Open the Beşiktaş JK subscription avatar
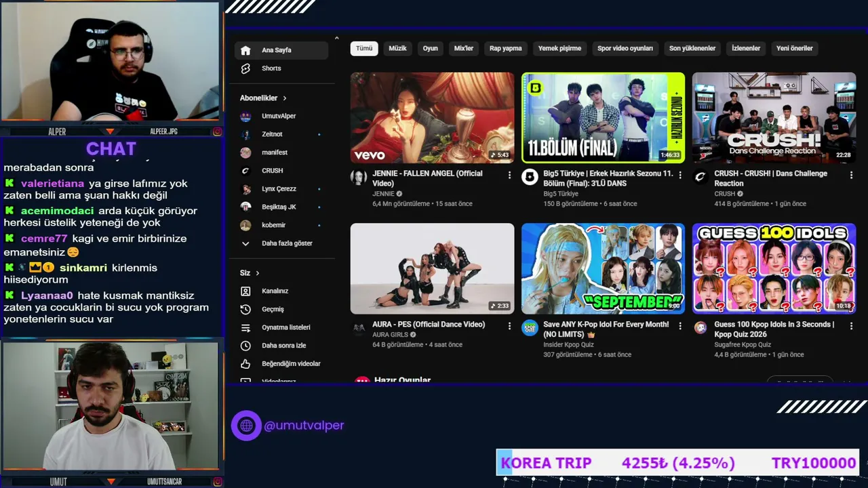The height and width of the screenshot is (488, 868). pyautogui.click(x=245, y=207)
